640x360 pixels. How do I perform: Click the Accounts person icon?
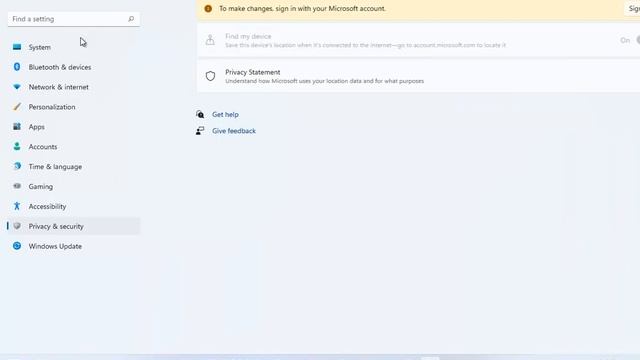[17, 146]
